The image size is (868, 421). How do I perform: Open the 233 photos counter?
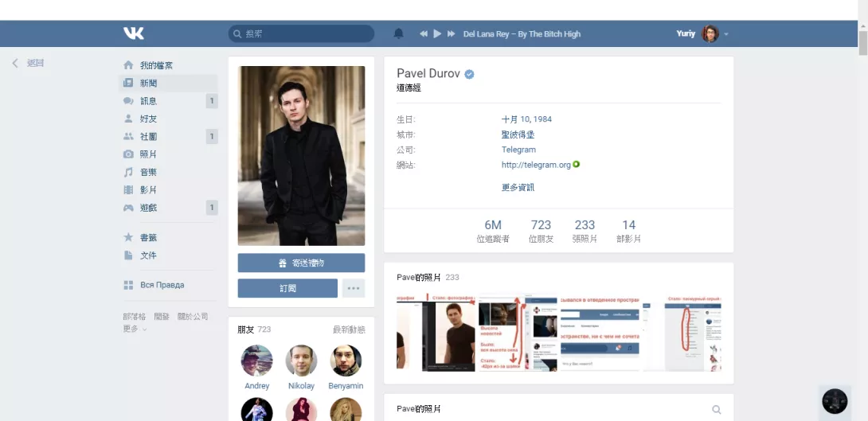coord(585,232)
